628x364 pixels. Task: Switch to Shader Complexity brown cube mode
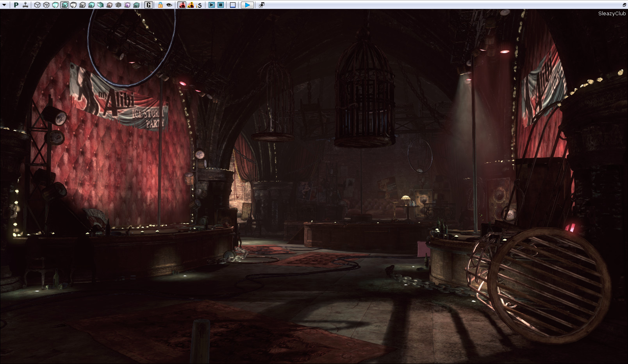pyautogui.click(x=109, y=5)
